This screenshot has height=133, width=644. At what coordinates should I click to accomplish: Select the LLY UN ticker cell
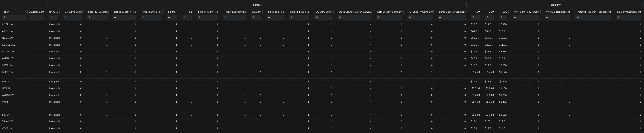6,88
